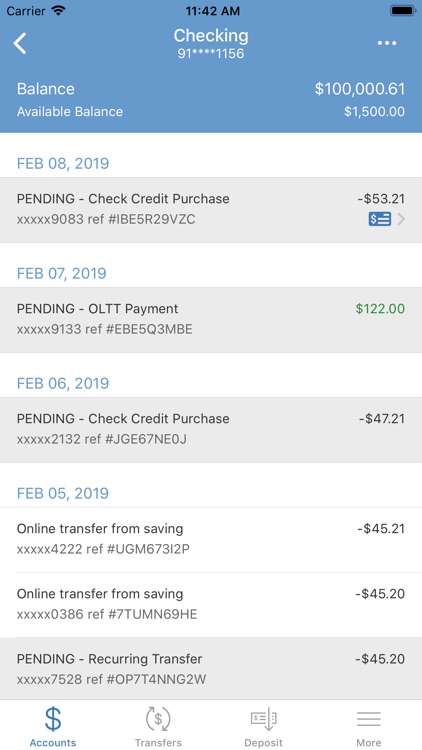Open the Transfers circular arrows icon
The image size is (422, 750).
158,719
